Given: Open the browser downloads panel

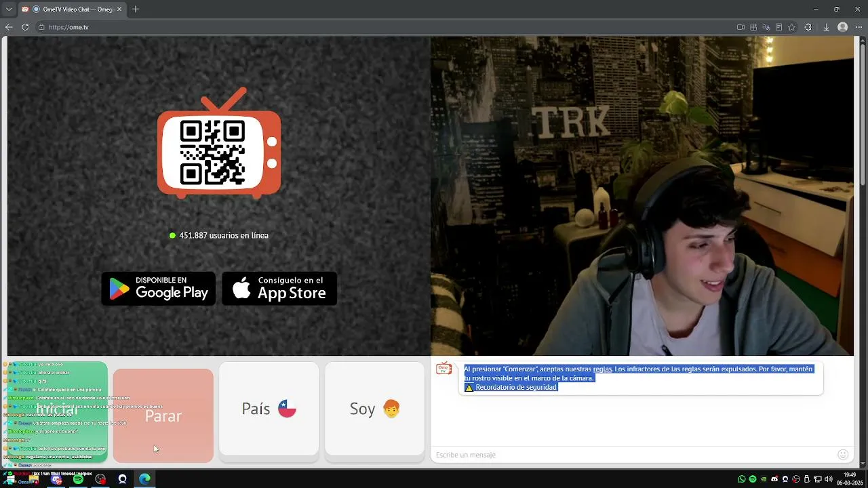Looking at the screenshot, I should point(826,27).
